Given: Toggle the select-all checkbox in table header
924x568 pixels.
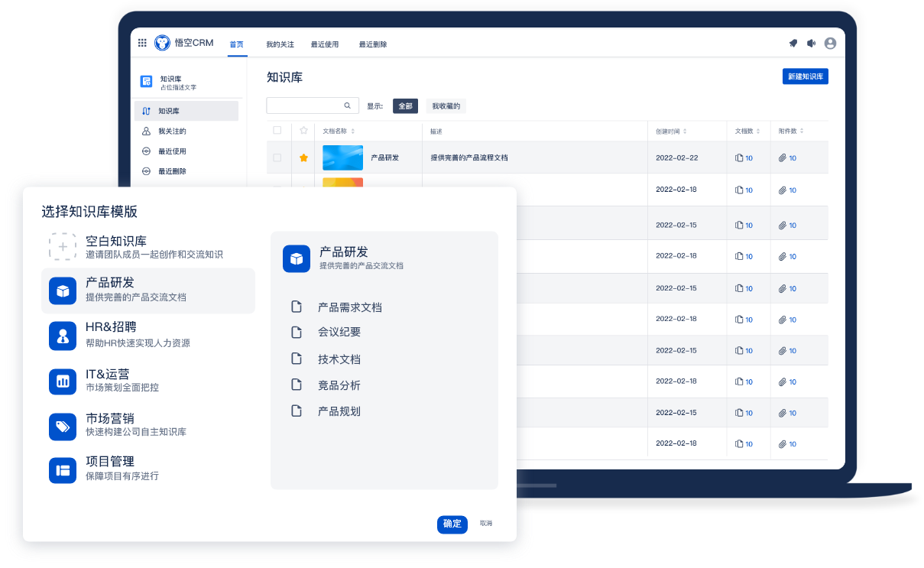Looking at the screenshot, I should point(277,131).
